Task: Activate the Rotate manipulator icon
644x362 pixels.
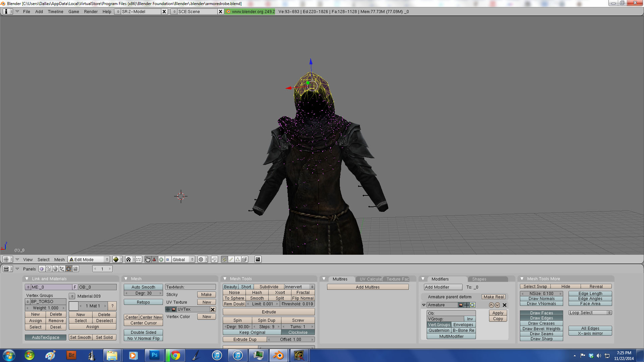Action: coord(161,259)
